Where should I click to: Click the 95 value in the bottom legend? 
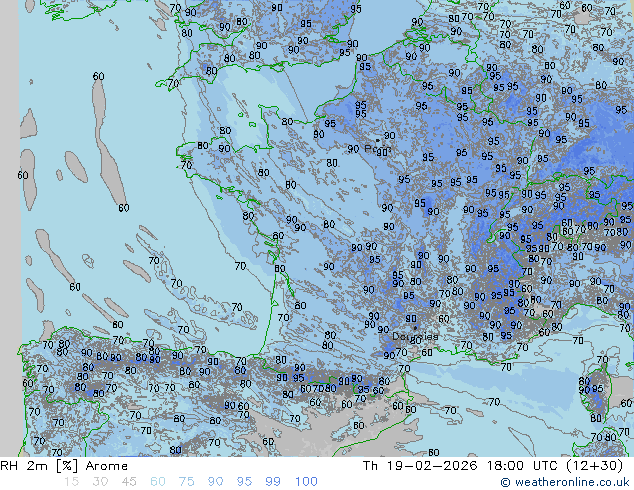(x=244, y=482)
